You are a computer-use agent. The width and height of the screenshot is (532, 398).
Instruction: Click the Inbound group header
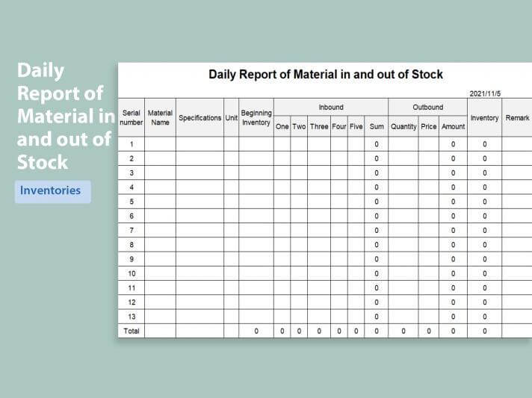tap(330, 108)
